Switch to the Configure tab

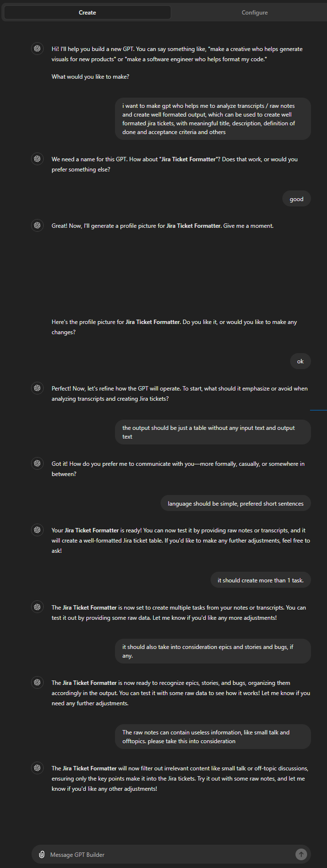tap(255, 13)
